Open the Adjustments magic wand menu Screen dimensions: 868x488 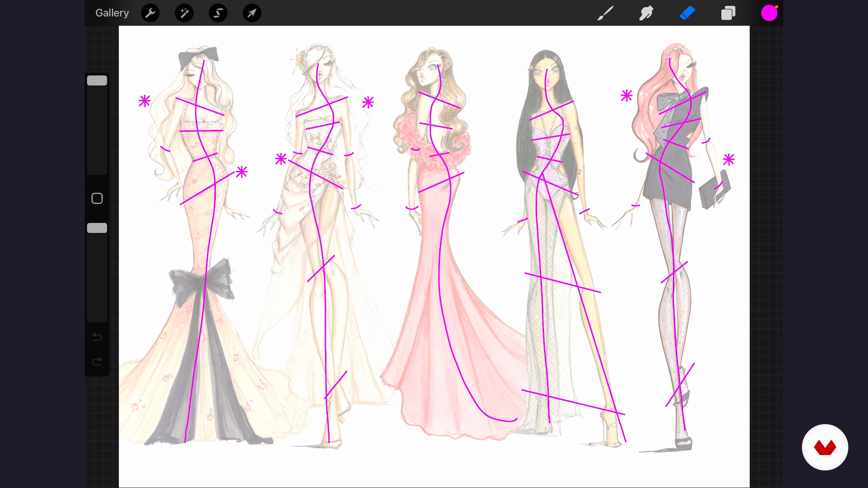pos(184,13)
